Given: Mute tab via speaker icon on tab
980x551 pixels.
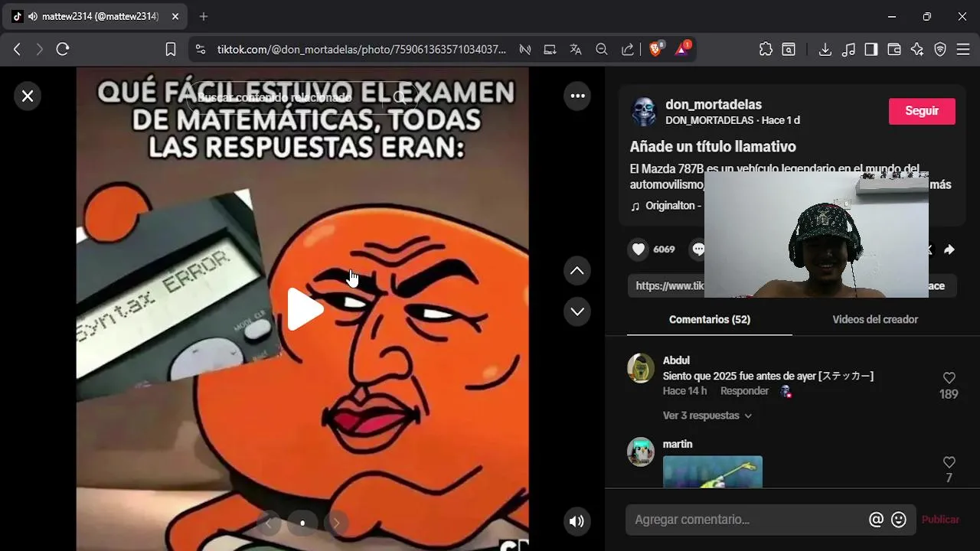Looking at the screenshot, I should pos(32,16).
